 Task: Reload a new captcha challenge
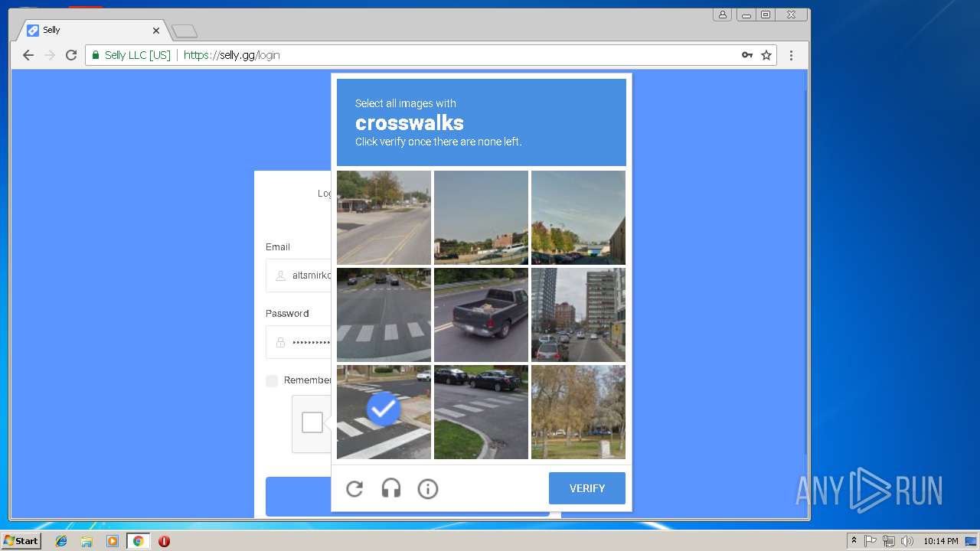[x=354, y=488]
